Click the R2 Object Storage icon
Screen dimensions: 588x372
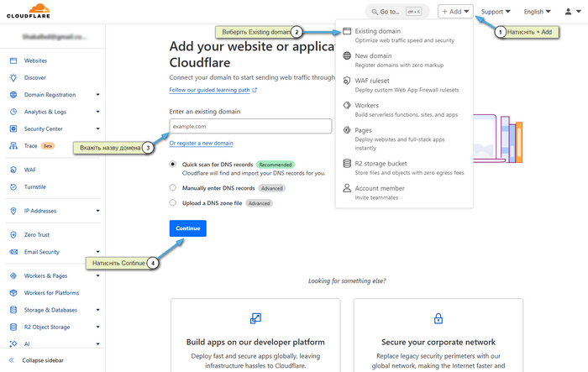click(x=13, y=327)
